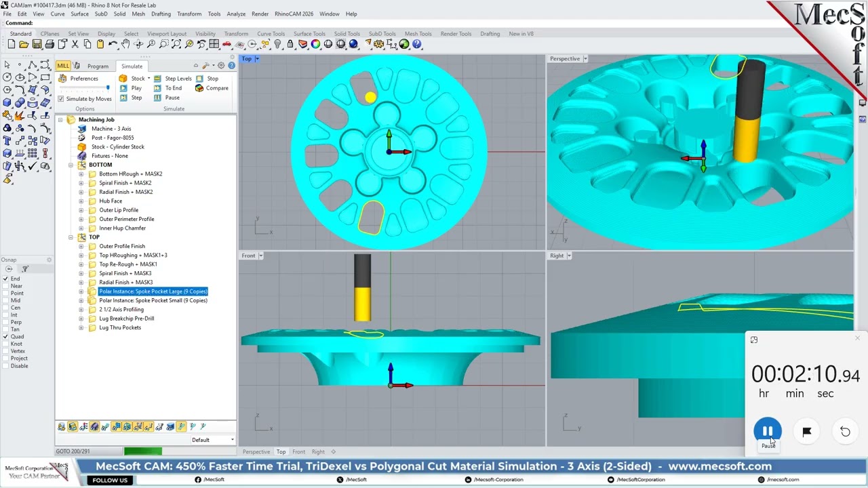Viewport: 868px width, 488px height.
Task: Open the Top viewport title dropdown arrow
Action: point(258,59)
